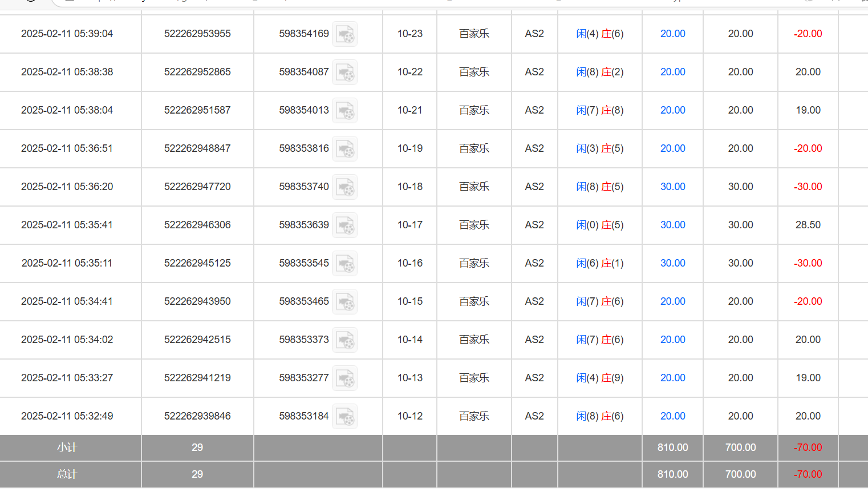Screen dimensions: 868x496
Task: View the 闲(0) 庄(5) result details
Action: tap(599, 225)
